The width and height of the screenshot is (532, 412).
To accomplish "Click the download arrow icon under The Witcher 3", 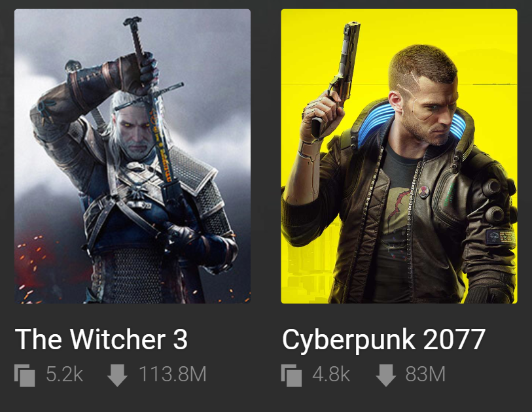I will (117, 376).
